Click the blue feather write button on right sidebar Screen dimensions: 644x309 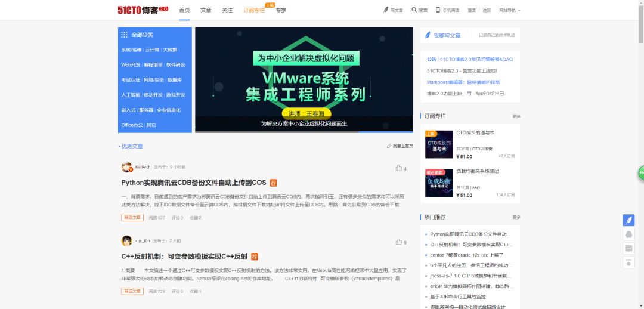(628, 220)
